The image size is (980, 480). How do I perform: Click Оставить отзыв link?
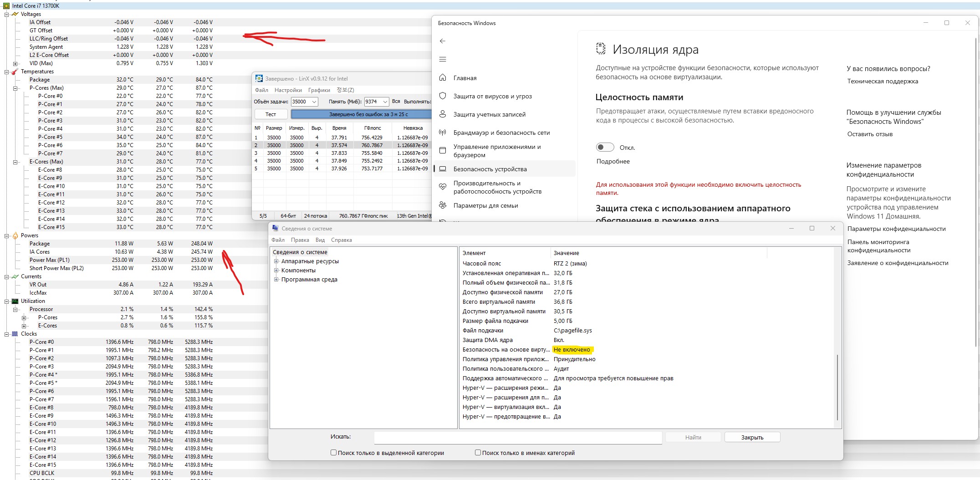click(870, 134)
